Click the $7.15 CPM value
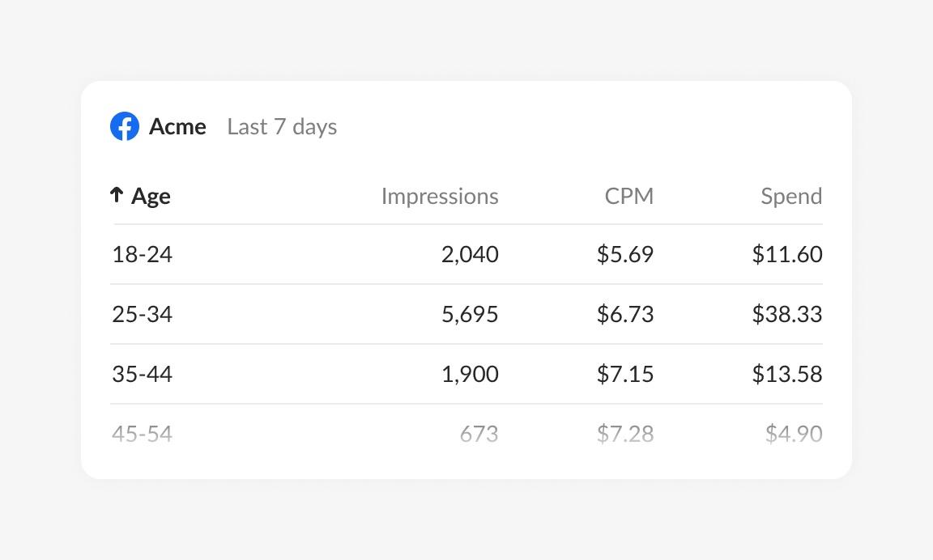 point(625,374)
